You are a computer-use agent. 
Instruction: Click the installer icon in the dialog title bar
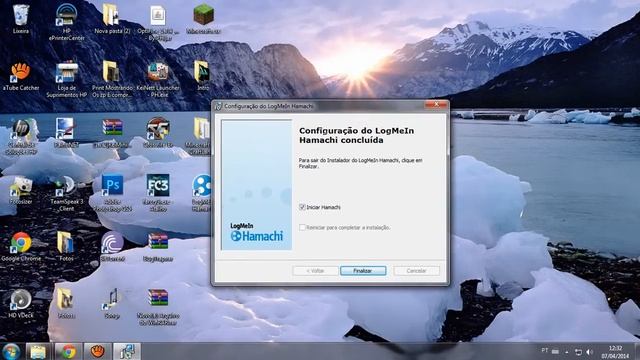point(218,106)
